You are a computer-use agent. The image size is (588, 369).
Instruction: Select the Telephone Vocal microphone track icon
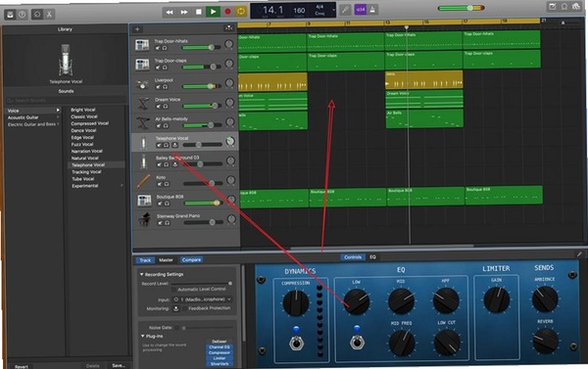tap(143, 143)
